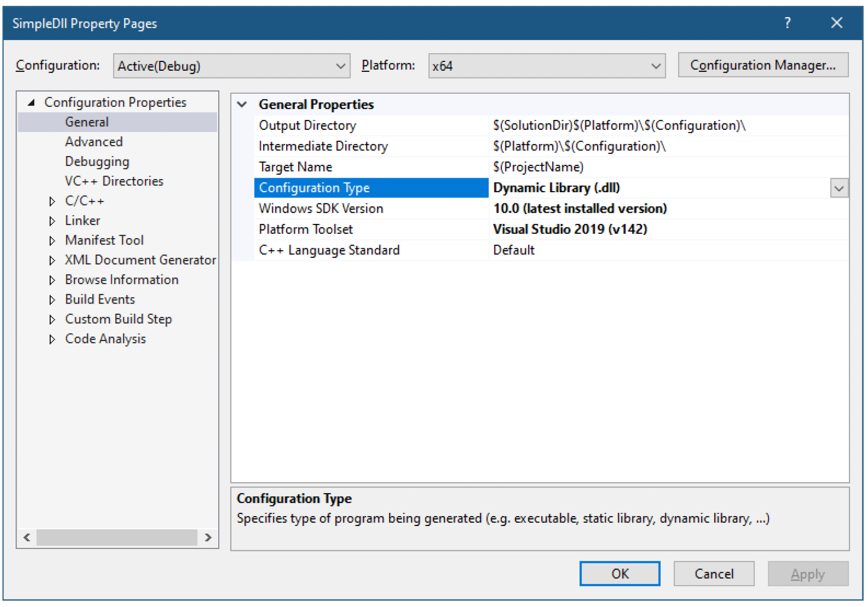This screenshot has width=868, height=607.
Task: Expand the Linker tree node arrow
Action: click(52, 221)
